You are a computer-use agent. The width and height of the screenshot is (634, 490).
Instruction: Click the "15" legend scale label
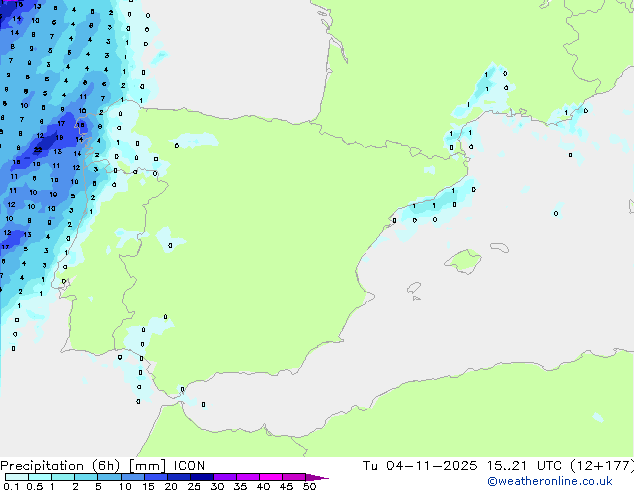[148, 486]
